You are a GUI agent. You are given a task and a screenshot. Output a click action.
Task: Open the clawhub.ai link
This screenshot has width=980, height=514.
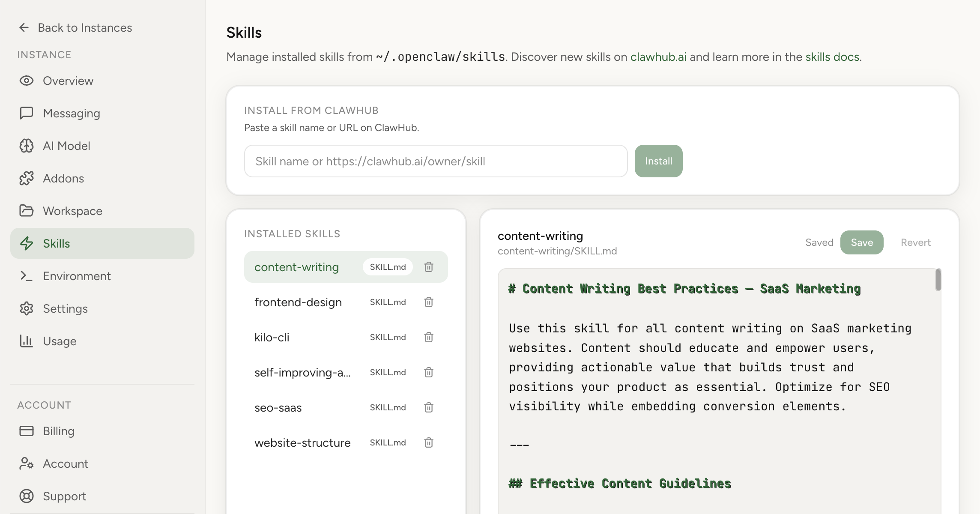coord(657,56)
